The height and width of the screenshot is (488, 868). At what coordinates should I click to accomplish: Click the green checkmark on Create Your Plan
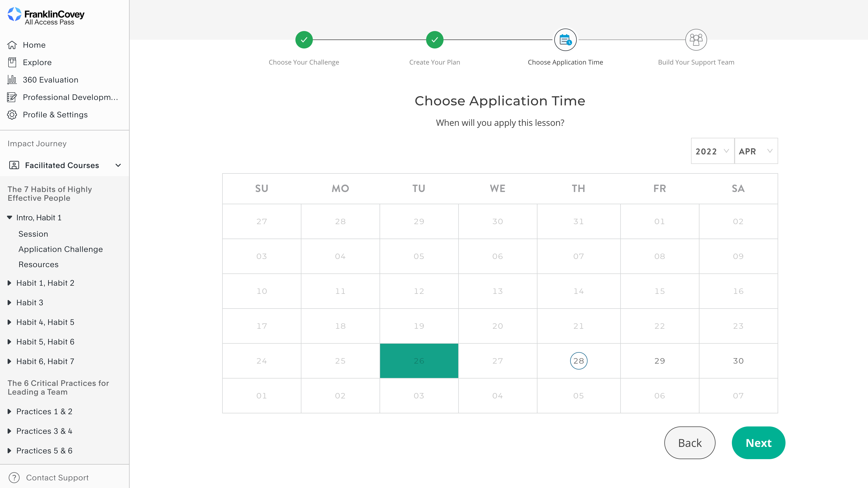(x=435, y=39)
